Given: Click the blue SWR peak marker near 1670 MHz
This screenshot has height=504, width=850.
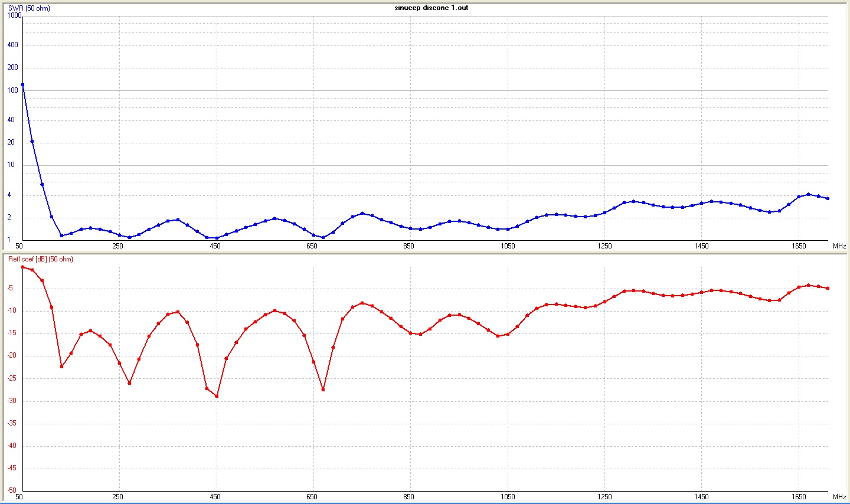Looking at the screenshot, I should coord(808,194).
